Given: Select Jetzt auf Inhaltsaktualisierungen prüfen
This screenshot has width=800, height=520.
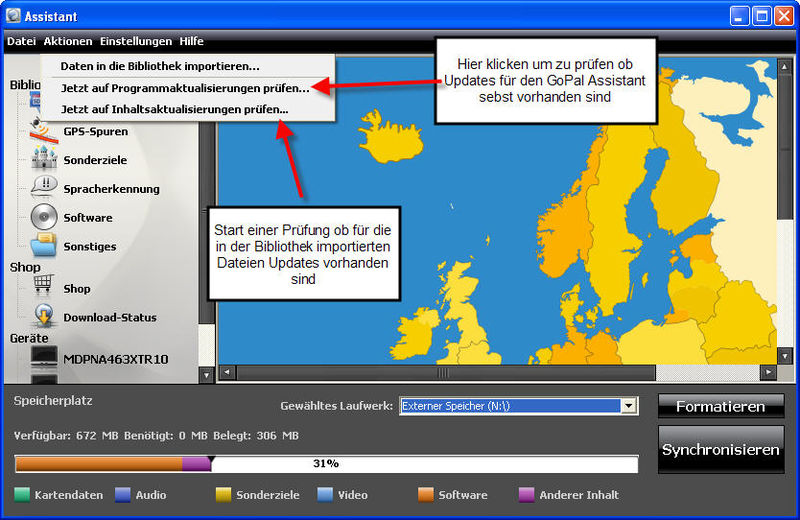Looking at the screenshot, I should (174, 109).
